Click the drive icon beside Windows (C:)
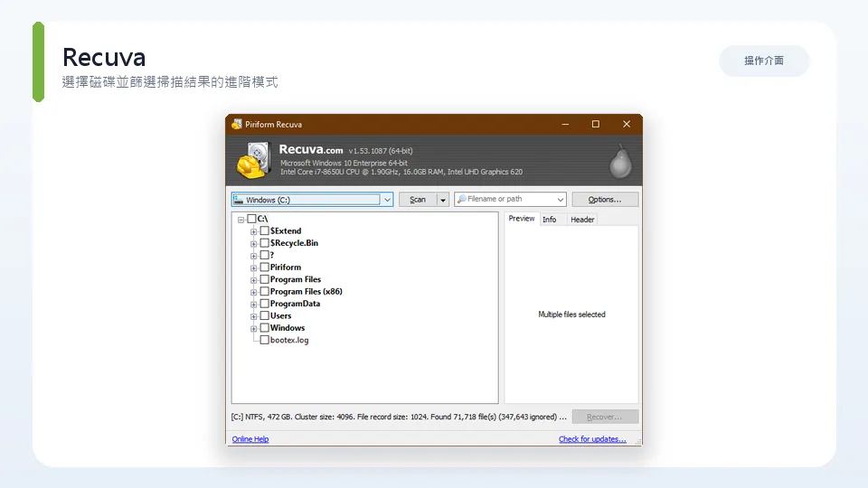Image resolution: width=868 pixels, height=488 pixels. pyautogui.click(x=239, y=200)
